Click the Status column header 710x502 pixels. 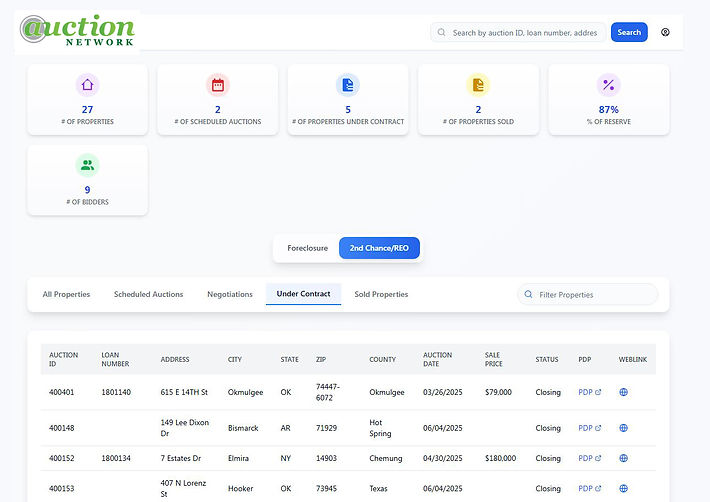pos(547,359)
